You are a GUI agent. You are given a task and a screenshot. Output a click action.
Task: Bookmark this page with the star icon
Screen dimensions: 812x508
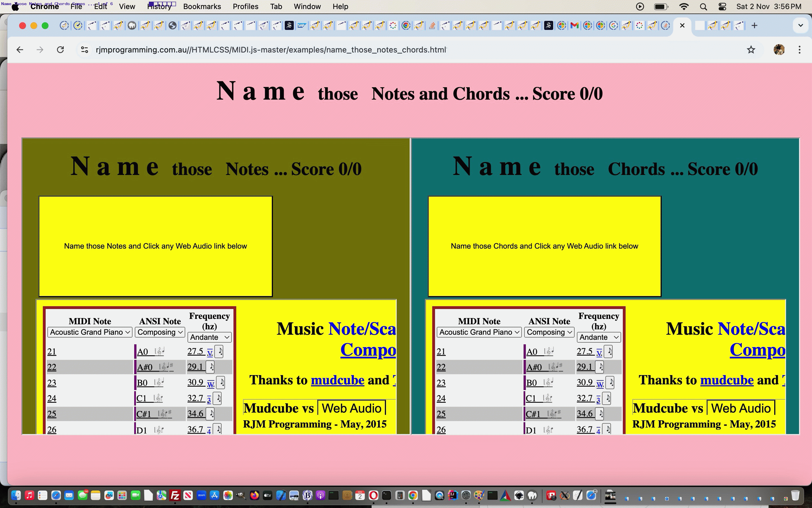[751, 50]
